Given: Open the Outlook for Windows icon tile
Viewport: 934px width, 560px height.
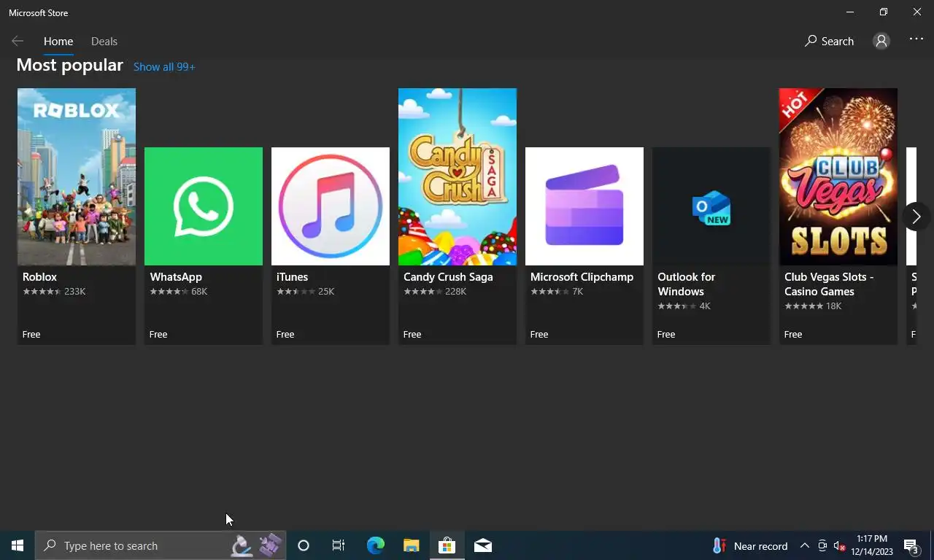Looking at the screenshot, I should pyautogui.click(x=711, y=206).
